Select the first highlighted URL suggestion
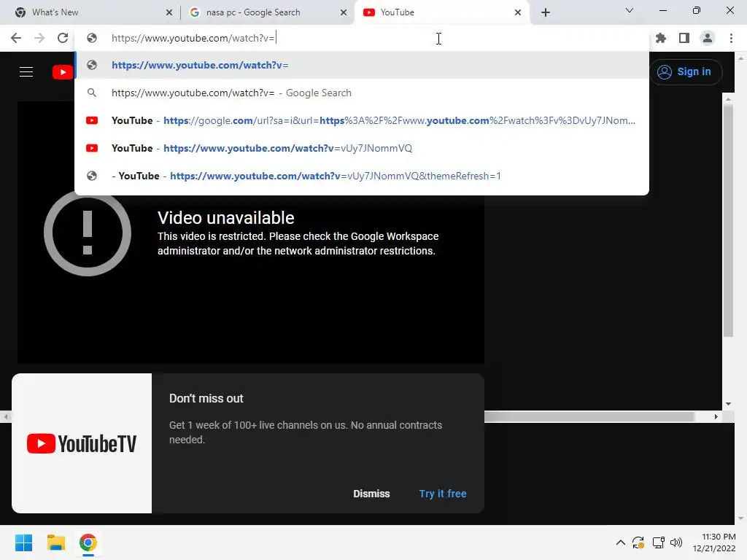The height and width of the screenshot is (560, 747). (x=362, y=65)
